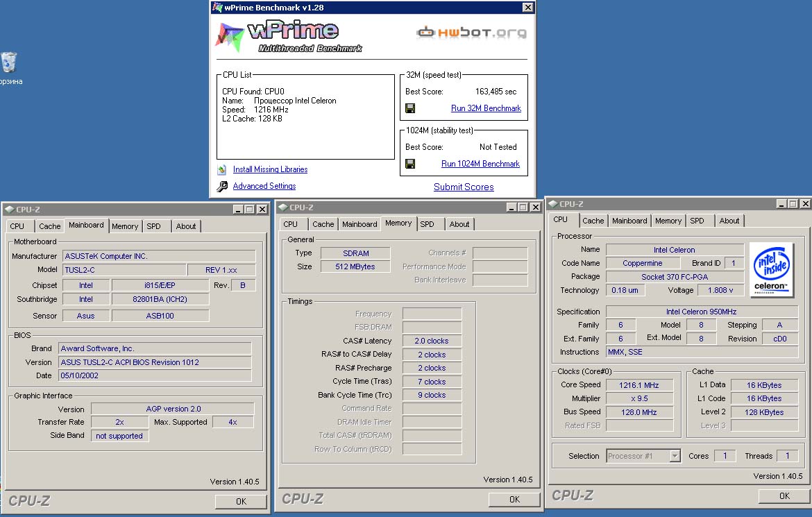Click the Coppermine code name field
Image resolution: width=812 pixels, height=517 pixels.
click(643, 263)
